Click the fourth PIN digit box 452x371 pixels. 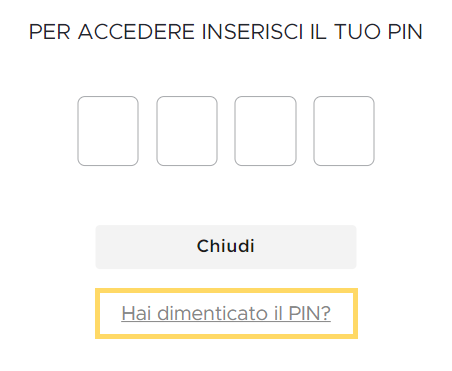344,131
